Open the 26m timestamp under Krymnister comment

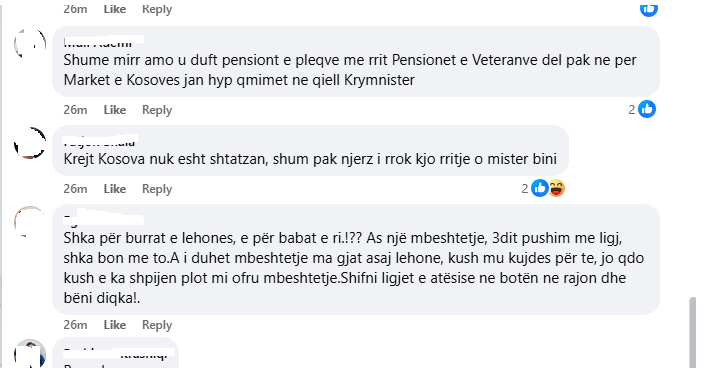[75, 110]
